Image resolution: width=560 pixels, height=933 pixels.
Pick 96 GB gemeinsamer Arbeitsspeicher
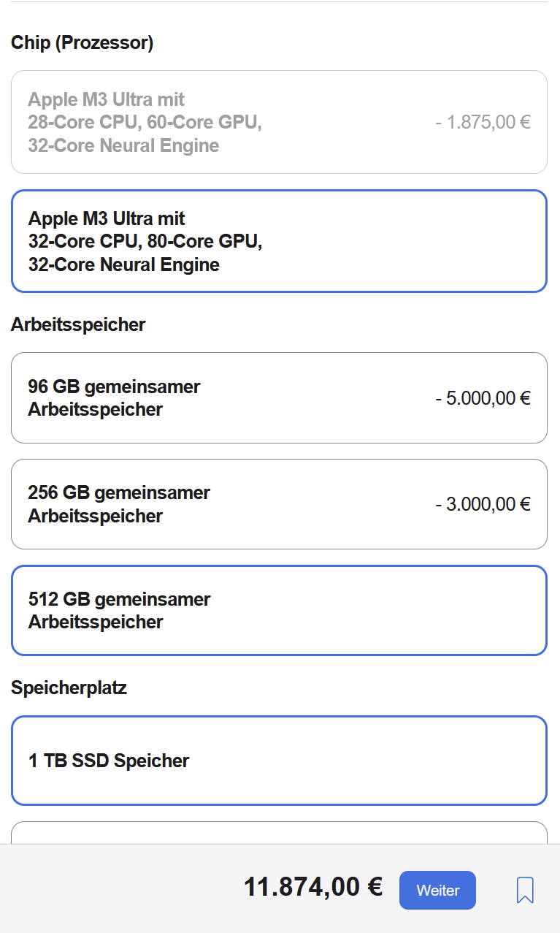[279, 397]
